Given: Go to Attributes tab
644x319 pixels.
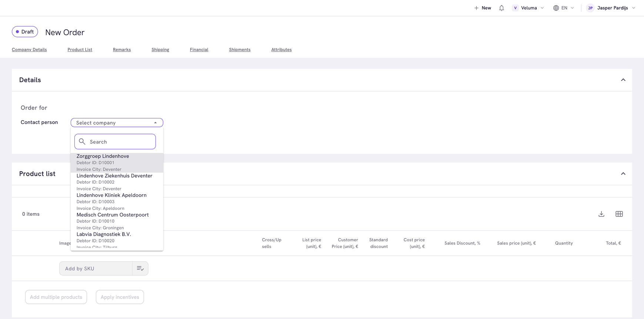Looking at the screenshot, I should pyautogui.click(x=281, y=50).
